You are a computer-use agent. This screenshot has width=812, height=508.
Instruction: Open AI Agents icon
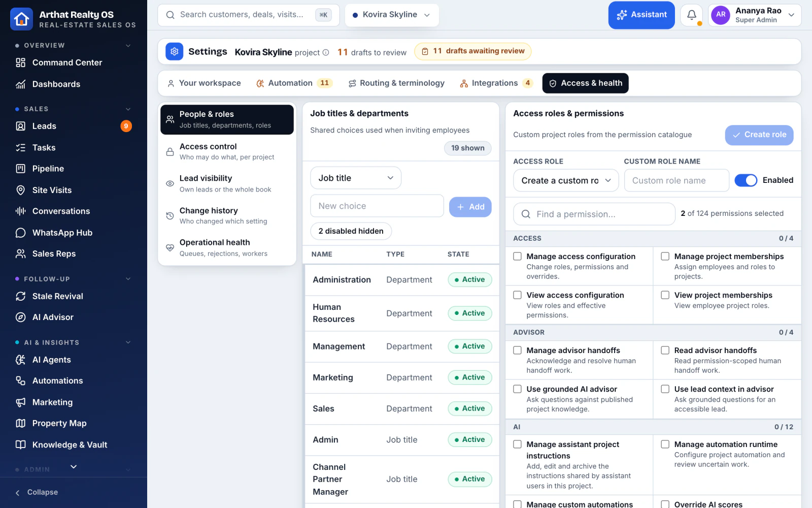click(20, 360)
